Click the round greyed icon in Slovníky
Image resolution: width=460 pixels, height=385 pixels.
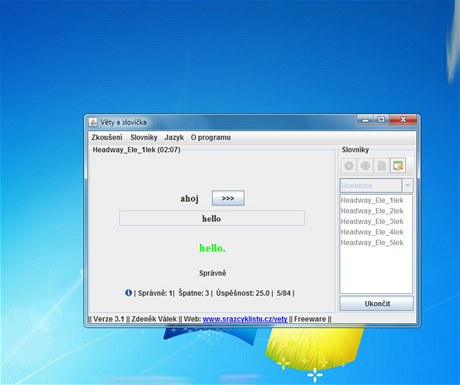[365, 166]
